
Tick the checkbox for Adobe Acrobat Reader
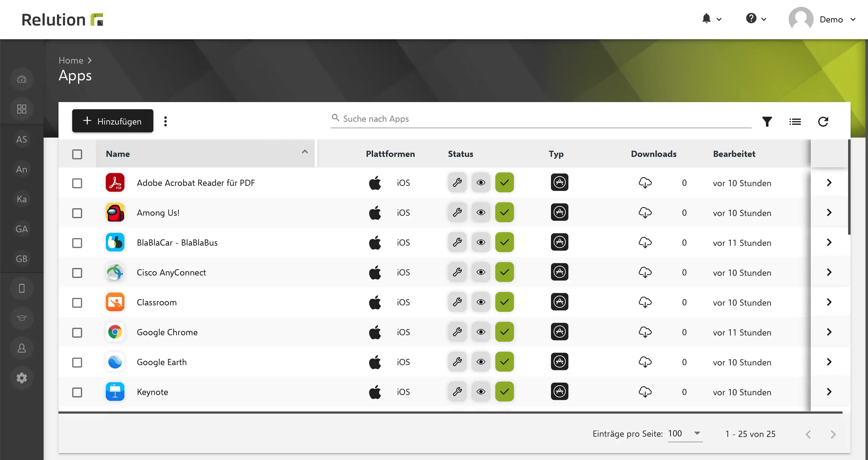pyautogui.click(x=77, y=183)
